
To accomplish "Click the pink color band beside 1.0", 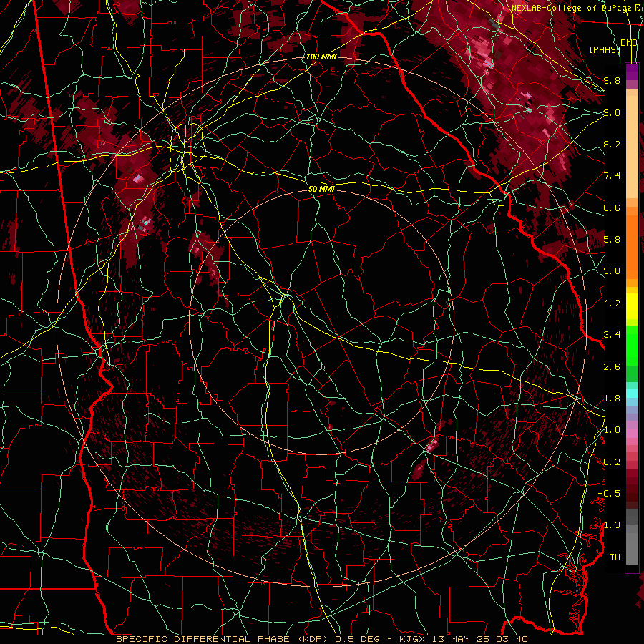I will click(632, 434).
